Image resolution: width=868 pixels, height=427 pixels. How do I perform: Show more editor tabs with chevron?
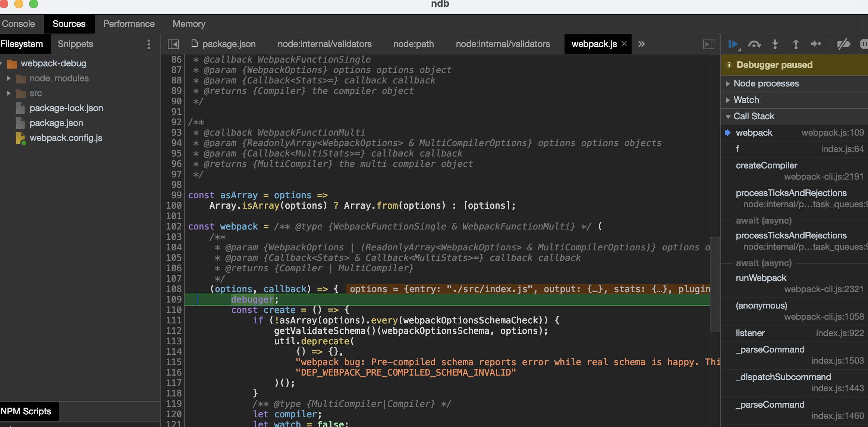pyautogui.click(x=641, y=44)
